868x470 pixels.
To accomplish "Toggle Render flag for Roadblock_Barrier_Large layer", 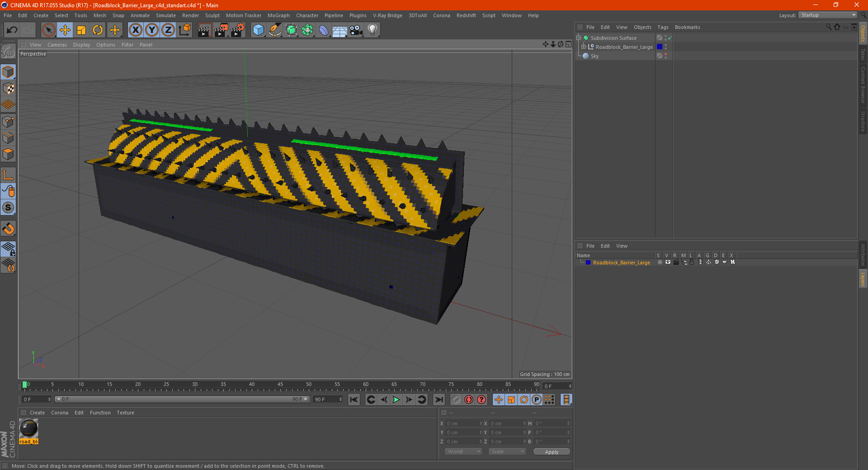I will point(676,263).
